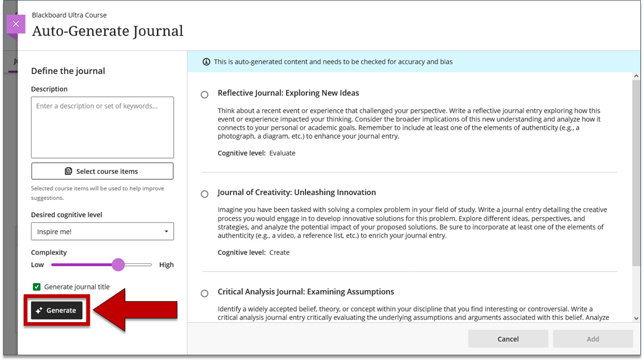644x361 pixels.
Task: Click the Complexity slider handle
Action: (x=118, y=265)
